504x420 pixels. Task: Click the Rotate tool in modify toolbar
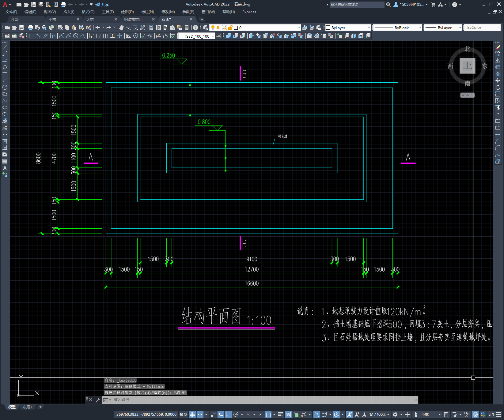tap(498, 87)
